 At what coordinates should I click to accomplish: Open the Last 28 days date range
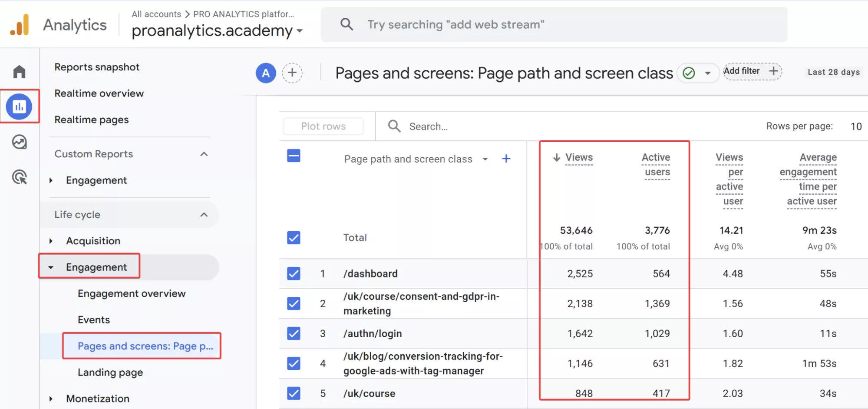834,72
